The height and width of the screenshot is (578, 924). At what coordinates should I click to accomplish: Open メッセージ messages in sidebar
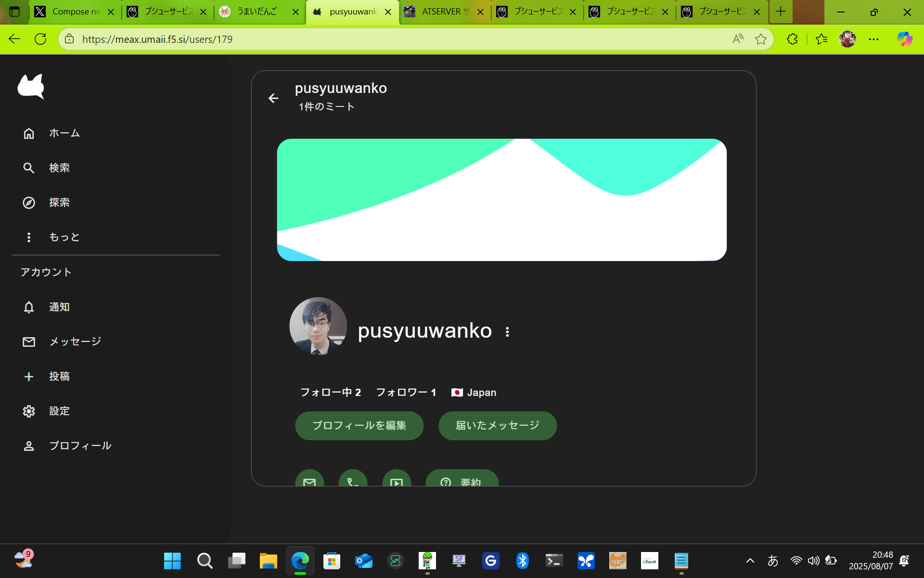point(62,342)
